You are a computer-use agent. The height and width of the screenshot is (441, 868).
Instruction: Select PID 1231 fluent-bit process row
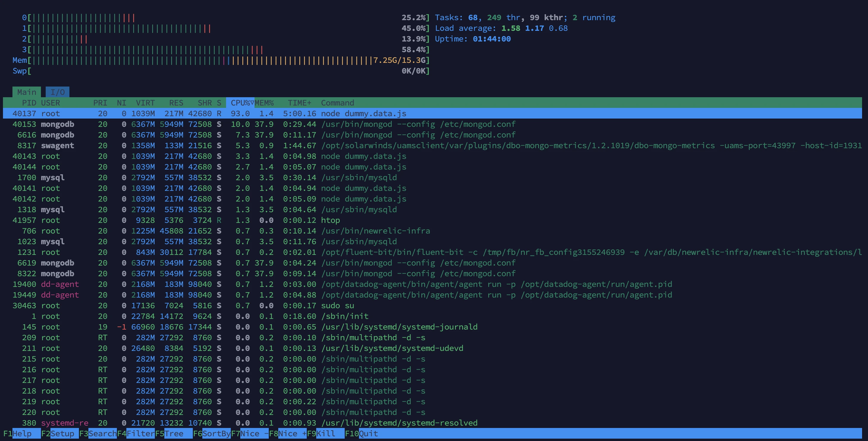point(432,252)
